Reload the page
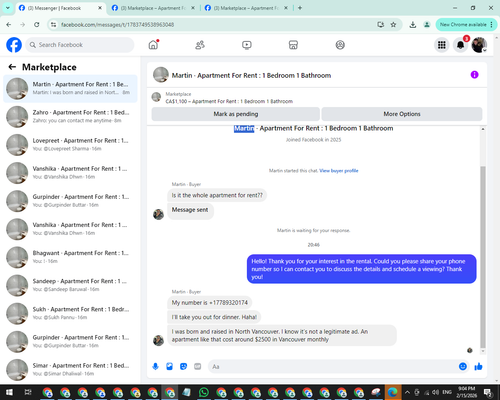 tap(37, 25)
